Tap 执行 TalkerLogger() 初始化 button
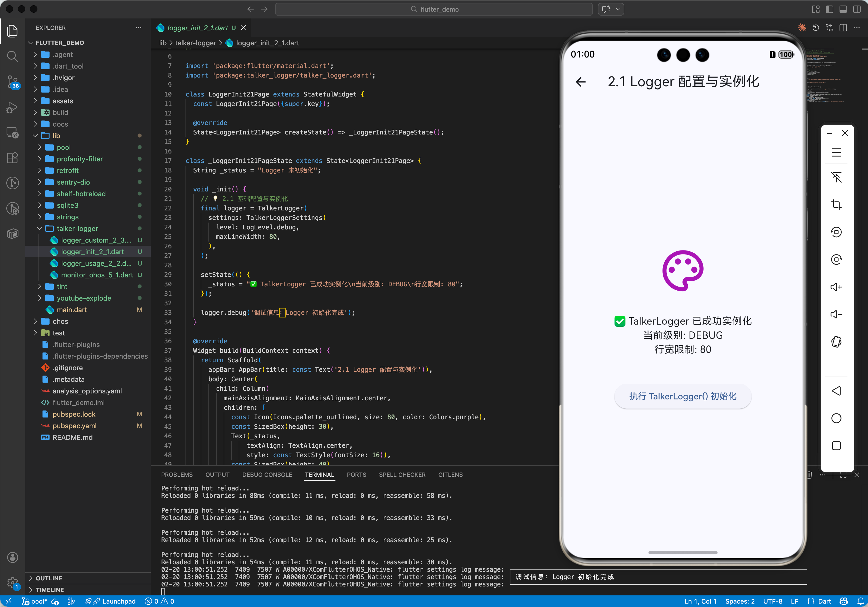The height and width of the screenshot is (607, 868). point(683,396)
